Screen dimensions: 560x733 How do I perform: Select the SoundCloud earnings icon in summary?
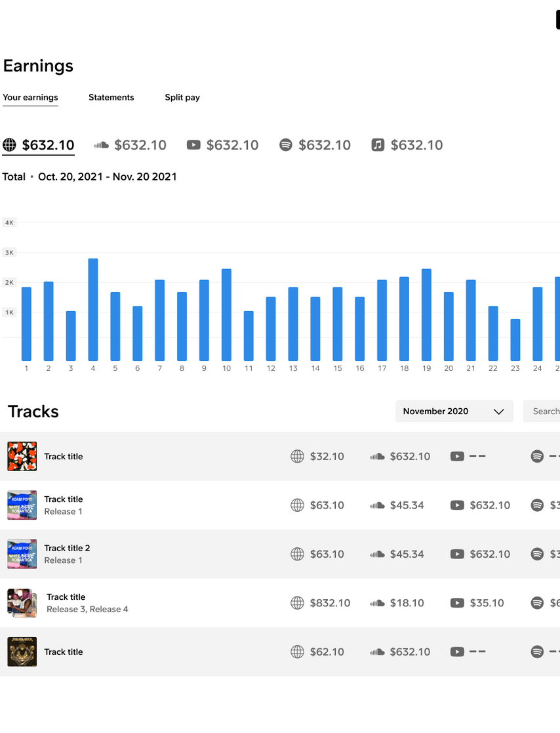(x=102, y=146)
